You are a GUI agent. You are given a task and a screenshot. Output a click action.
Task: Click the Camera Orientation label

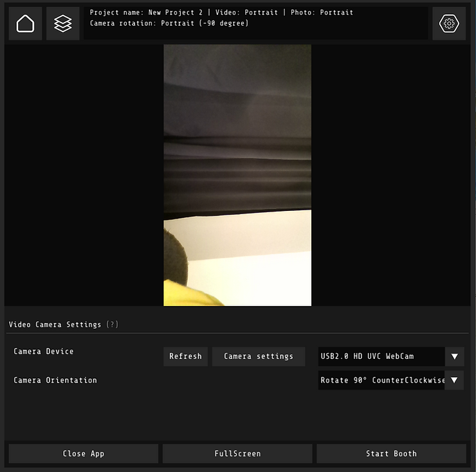(55, 380)
